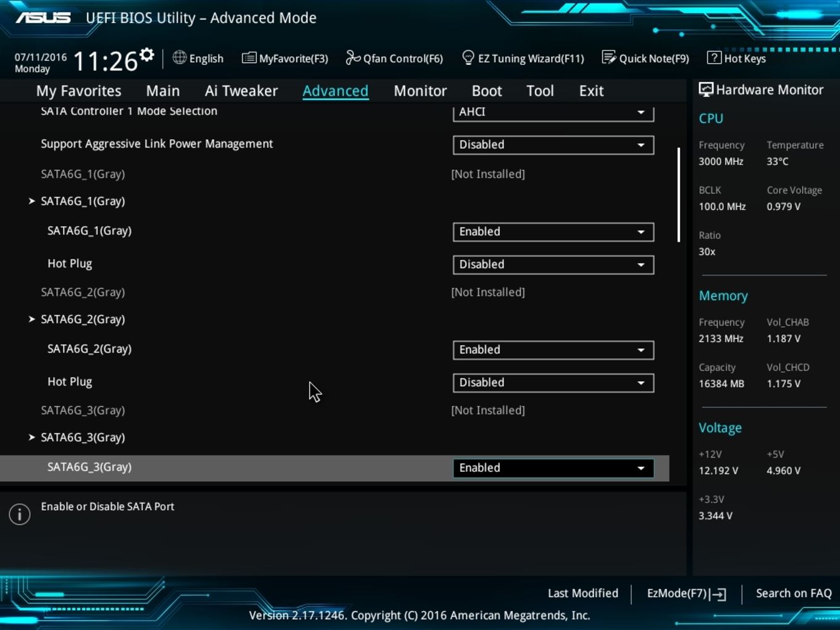Viewport: 840px width, 630px height.
Task: Click the SATA Controller 1 Mode Selection label
Action: tap(129, 111)
